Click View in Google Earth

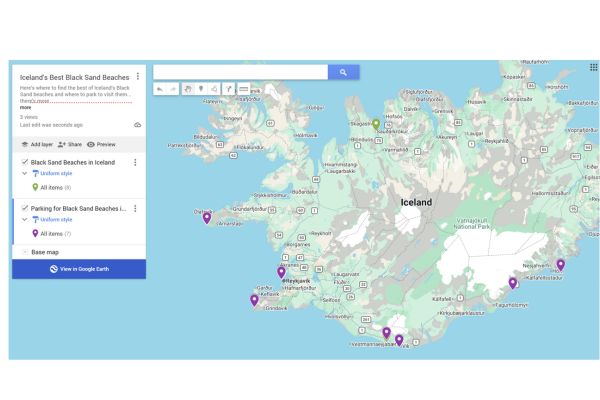coord(79,269)
